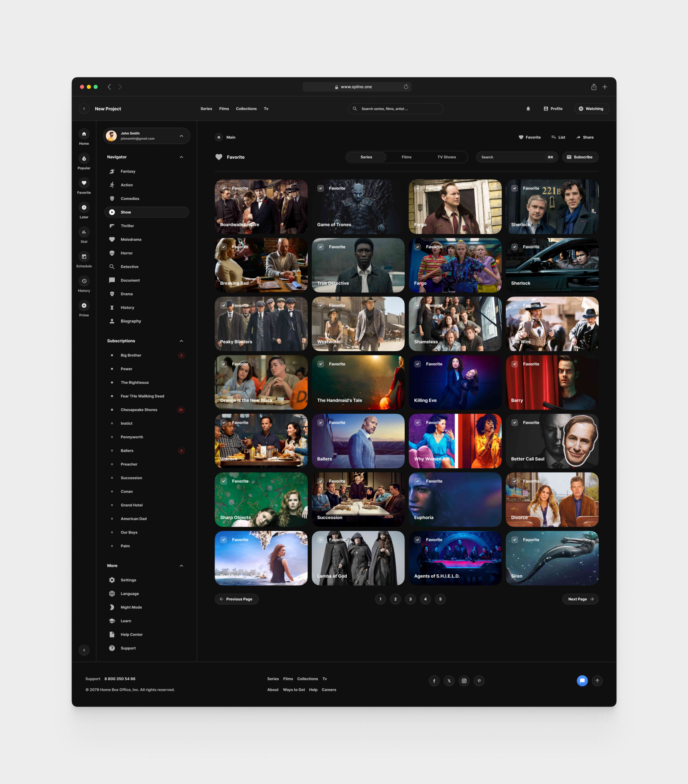The width and height of the screenshot is (688, 784).
Task: Open the blue chat bubble button
Action: [x=582, y=681]
